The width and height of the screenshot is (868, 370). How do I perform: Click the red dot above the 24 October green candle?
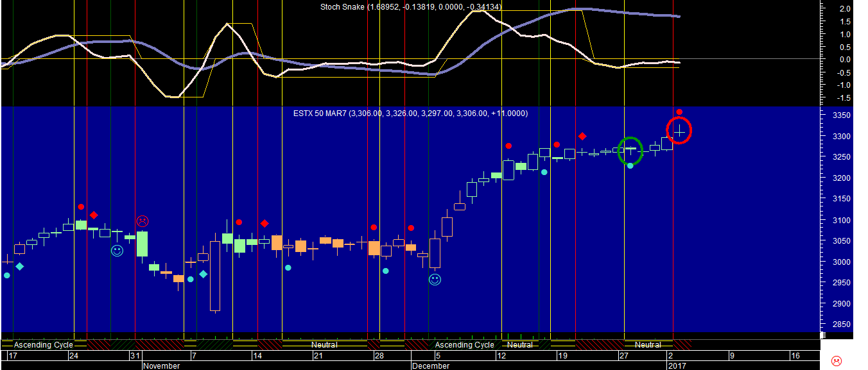81,206
